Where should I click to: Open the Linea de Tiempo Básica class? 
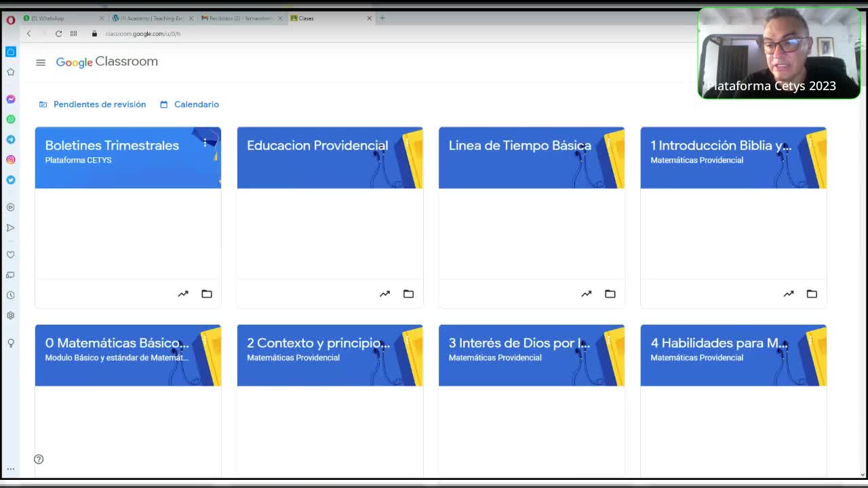520,145
